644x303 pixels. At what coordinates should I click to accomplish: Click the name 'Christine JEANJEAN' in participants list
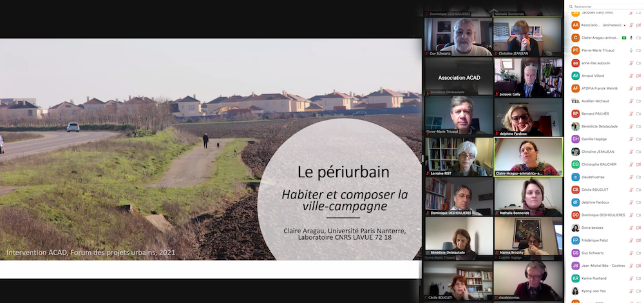coord(598,151)
